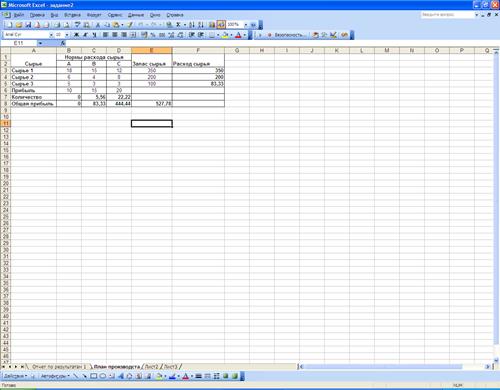Click the Increase Indent icon
The height and width of the screenshot is (390, 500).
201,35
